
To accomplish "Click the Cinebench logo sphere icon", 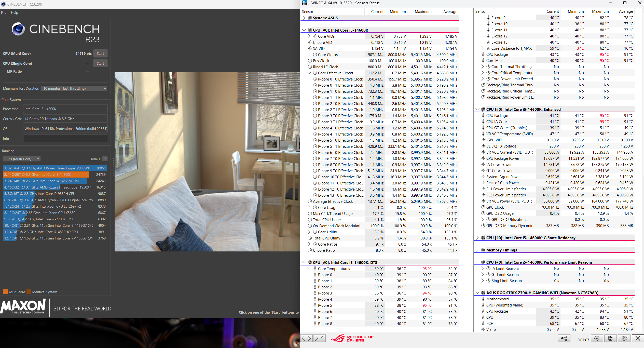I will click(x=18, y=29).
